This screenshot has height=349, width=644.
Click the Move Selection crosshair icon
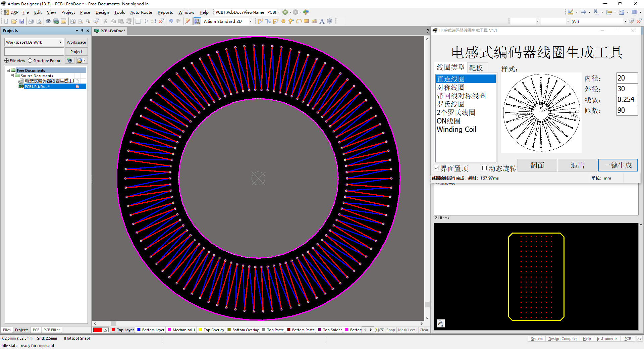(146, 21)
